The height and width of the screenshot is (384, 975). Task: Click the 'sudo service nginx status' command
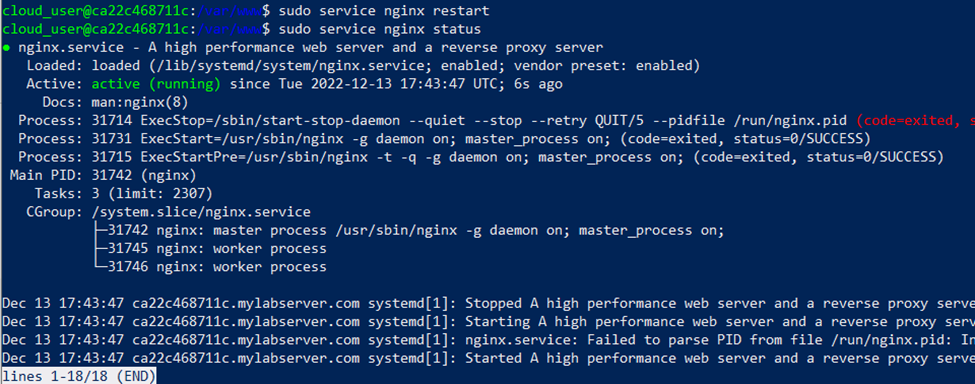coord(380,29)
